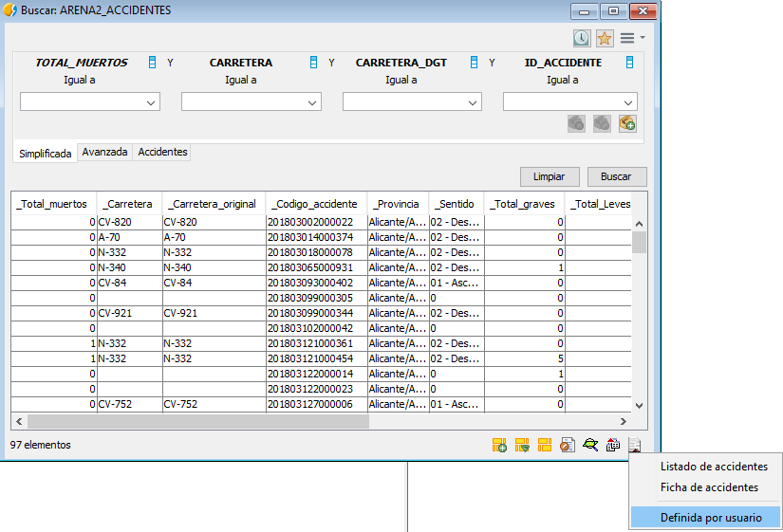Click the zoom-to-geometry magnifier icon
This screenshot has height=532, width=783.
pos(590,445)
